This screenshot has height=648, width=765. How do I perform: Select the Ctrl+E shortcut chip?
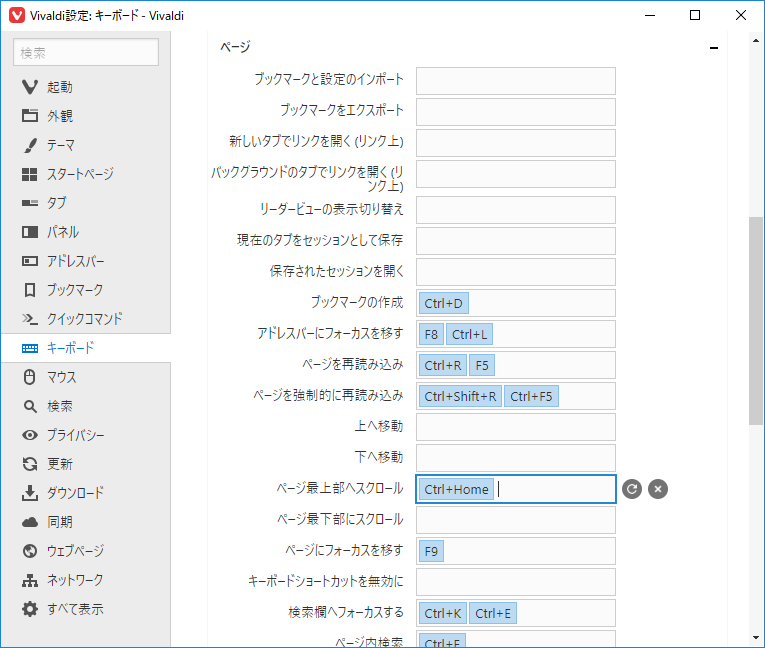tap(493, 613)
